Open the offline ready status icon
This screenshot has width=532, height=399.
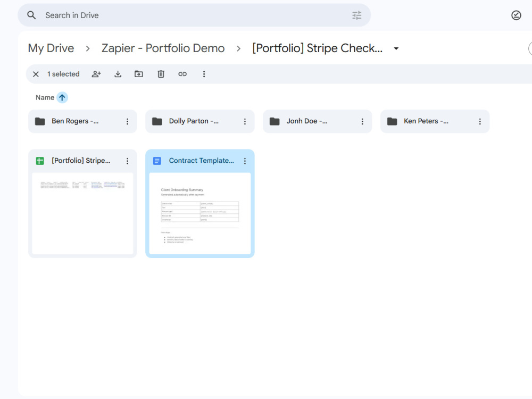click(x=516, y=15)
